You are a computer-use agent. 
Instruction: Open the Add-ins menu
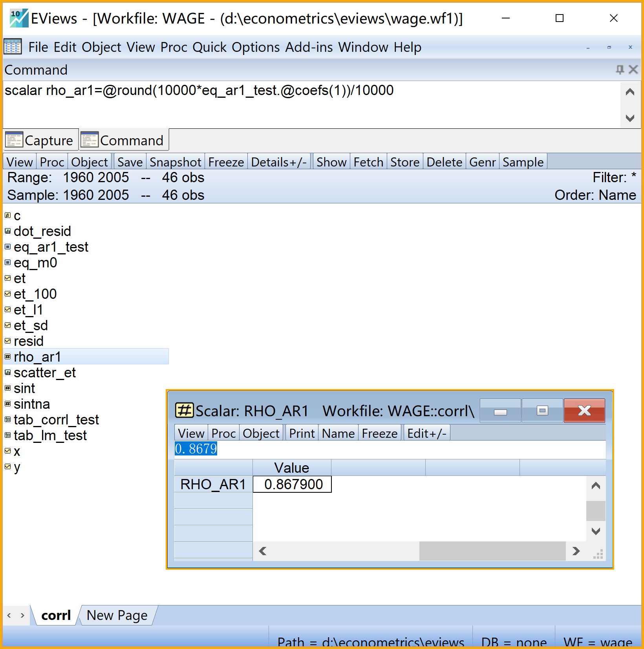click(309, 47)
